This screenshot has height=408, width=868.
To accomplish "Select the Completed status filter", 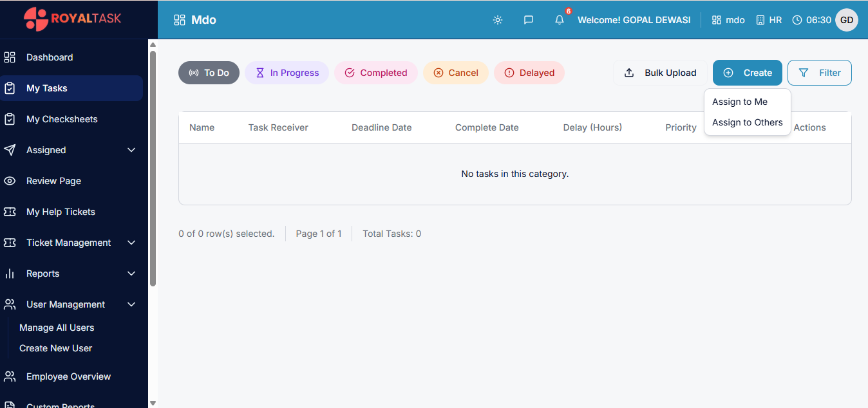I will coord(375,73).
